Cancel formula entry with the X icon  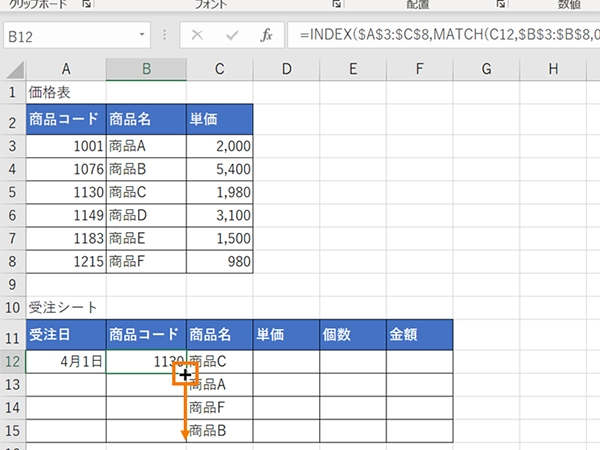(x=197, y=35)
